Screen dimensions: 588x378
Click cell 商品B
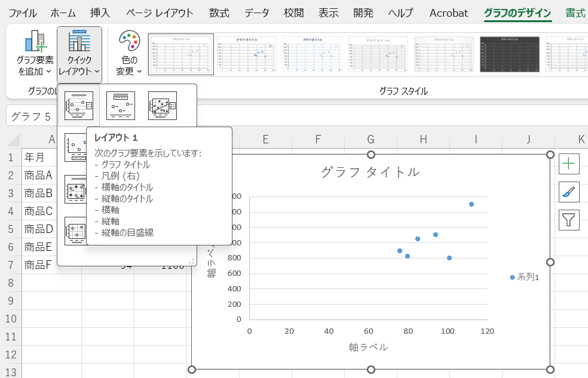[x=38, y=193]
